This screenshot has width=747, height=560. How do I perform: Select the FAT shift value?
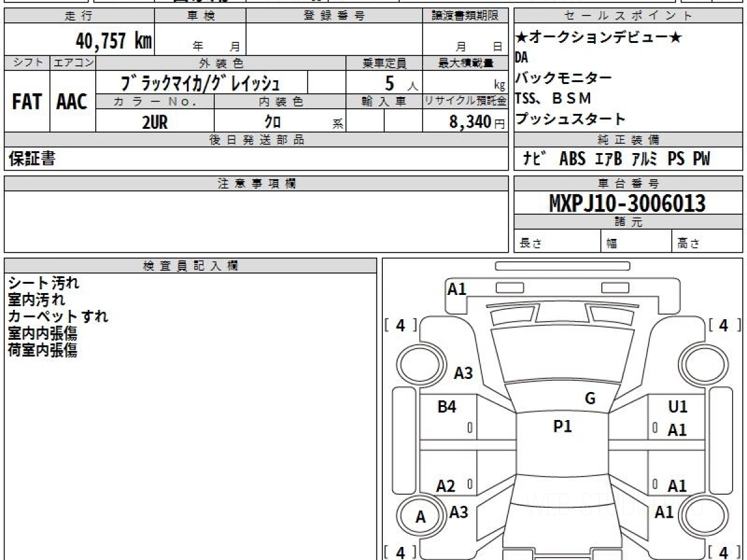(27, 102)
